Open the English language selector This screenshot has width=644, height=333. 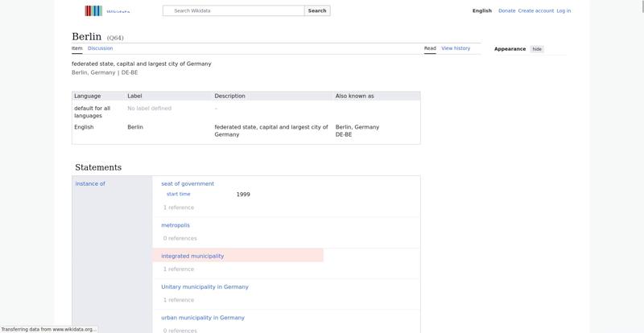pyautogui.click(x=481, y=10)
